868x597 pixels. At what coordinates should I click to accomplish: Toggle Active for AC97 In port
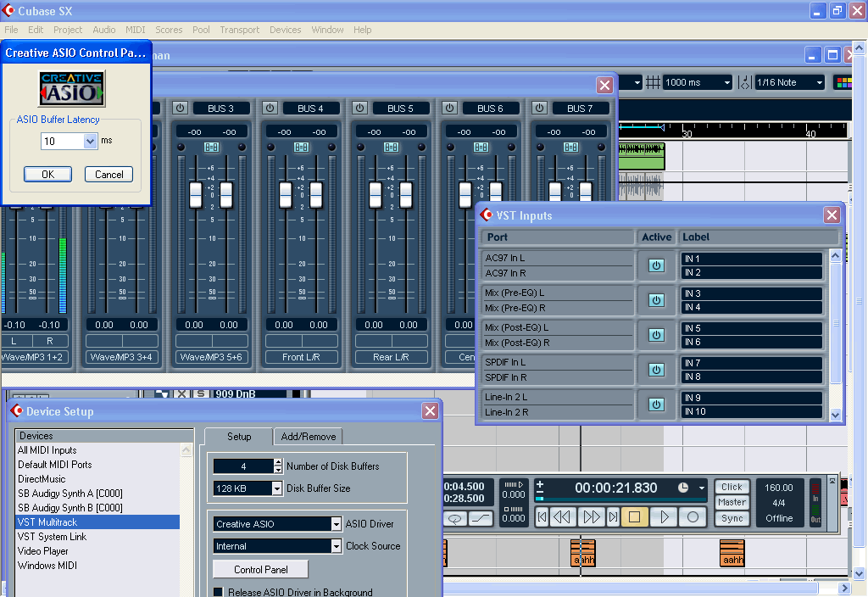[656, 265]
